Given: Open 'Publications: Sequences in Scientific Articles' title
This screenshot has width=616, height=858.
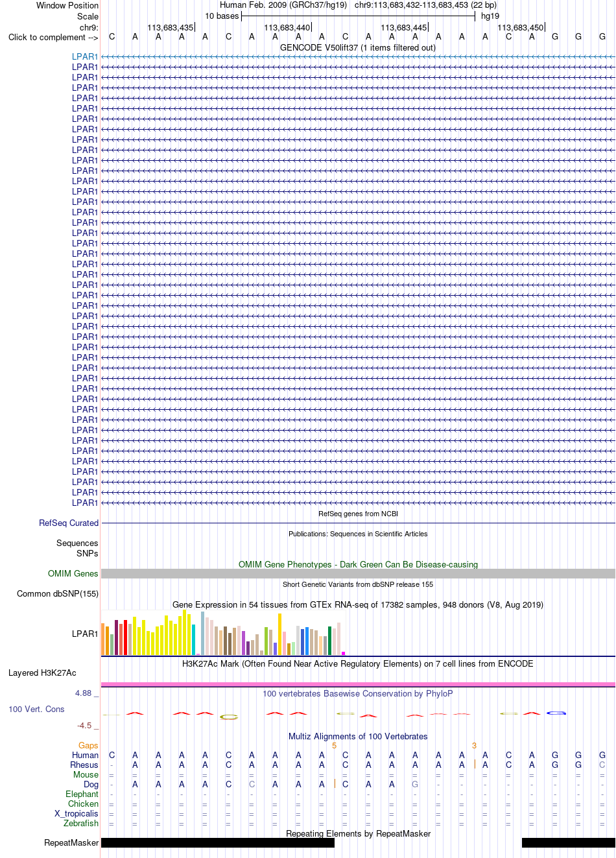Looking at the screenshot, I should pos(358,534).
